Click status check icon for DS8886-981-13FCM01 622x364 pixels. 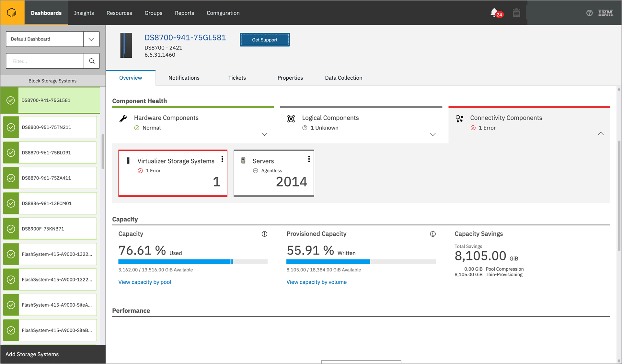[x=11, y=203]
